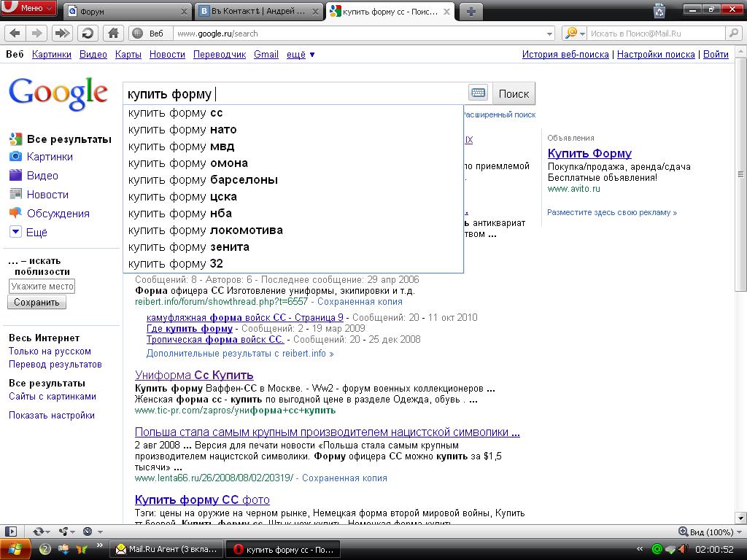Switch to the Вь Контакть tab

tap(258, 12)
